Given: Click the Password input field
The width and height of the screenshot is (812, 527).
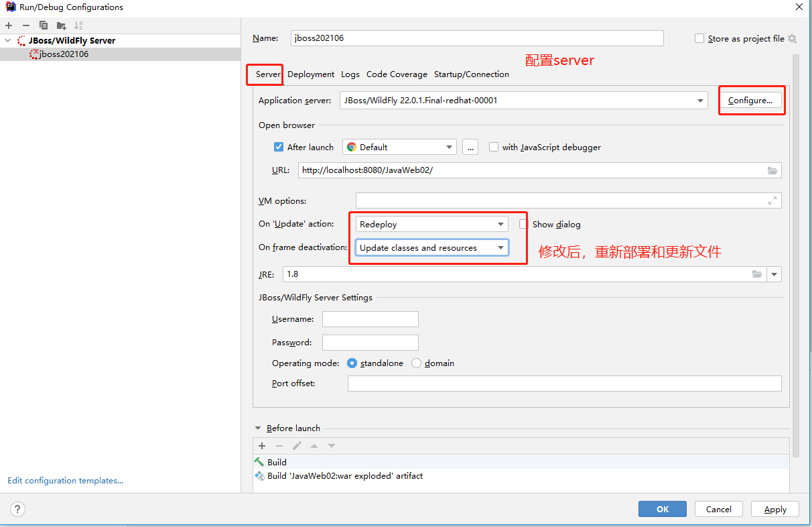Looking at the screenshot, I should coord(370,343).
